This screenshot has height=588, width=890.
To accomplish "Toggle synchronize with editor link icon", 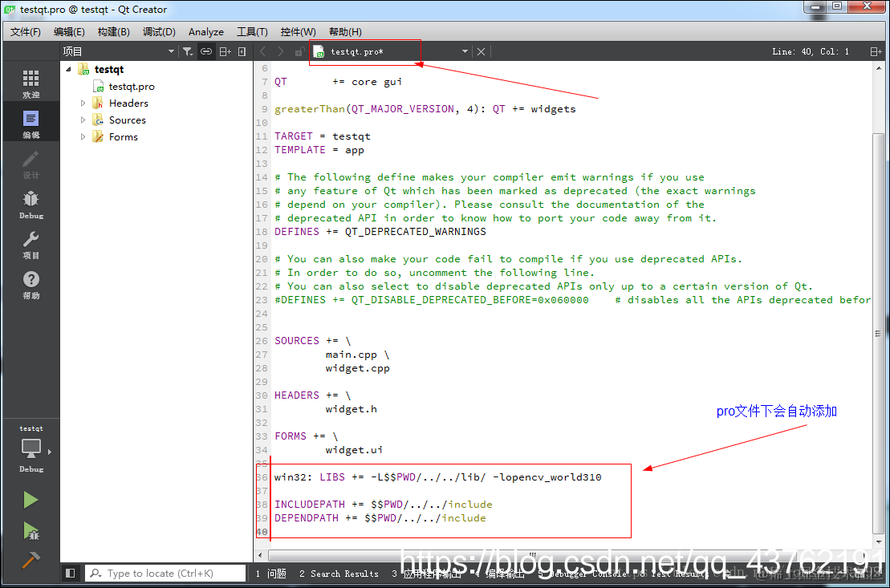I will (206, 51).
